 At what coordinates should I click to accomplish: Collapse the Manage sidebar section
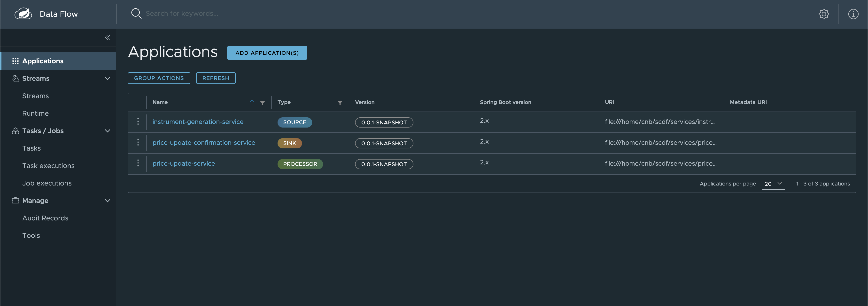click(108, 201)
